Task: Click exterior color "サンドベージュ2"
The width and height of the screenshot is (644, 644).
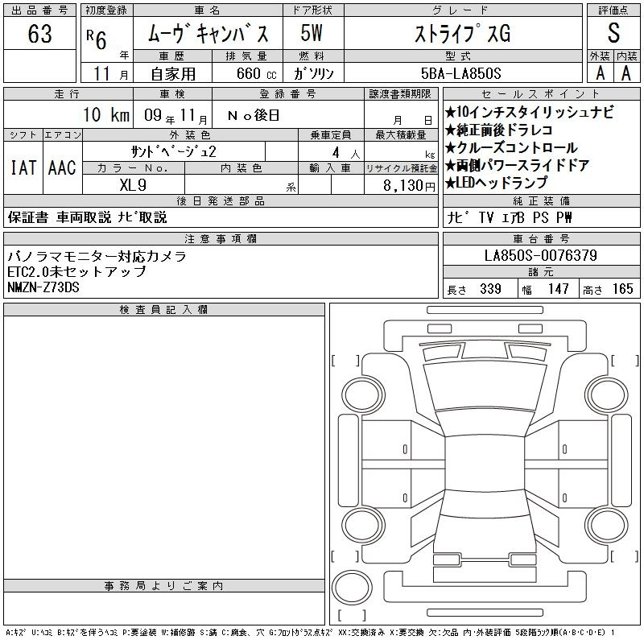Action: 173,152
